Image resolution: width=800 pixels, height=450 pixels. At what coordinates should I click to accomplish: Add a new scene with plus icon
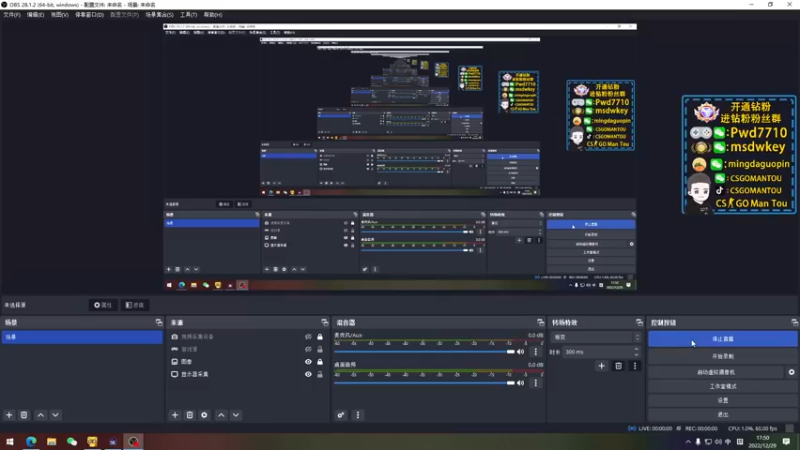pyautogui.click(x=9, y=415)
